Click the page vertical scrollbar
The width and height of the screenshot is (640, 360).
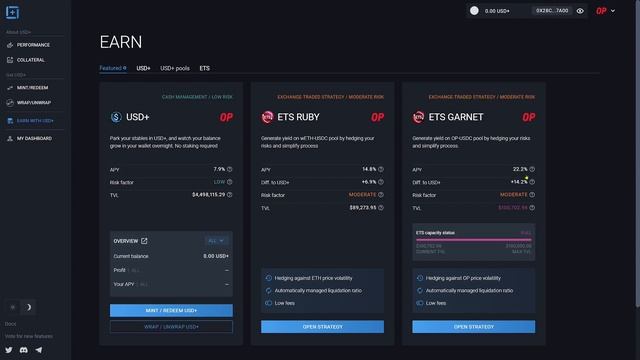pos(638,153)
